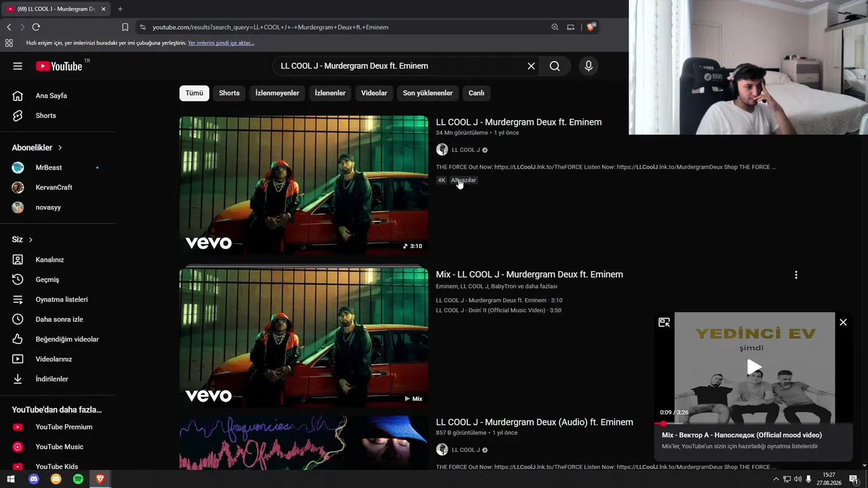Open Spotify from the taskbar
The height and width of the screenshot is (488, 868).
click(x=78, y=479)
